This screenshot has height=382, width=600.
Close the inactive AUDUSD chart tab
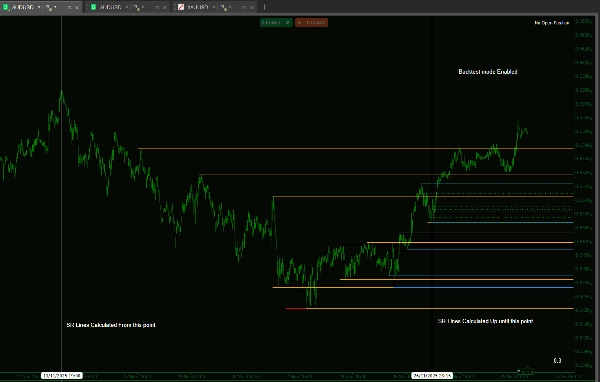tap(165, 7)
